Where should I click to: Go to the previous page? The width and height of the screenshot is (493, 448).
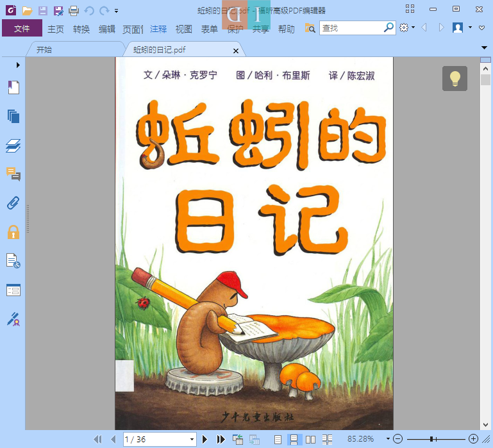(x=113, y=439)
